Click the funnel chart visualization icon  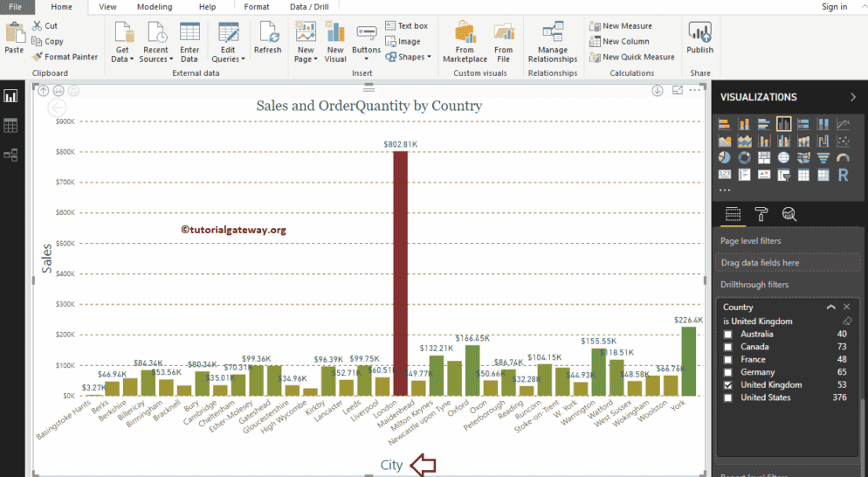click(x=823, y=158)
